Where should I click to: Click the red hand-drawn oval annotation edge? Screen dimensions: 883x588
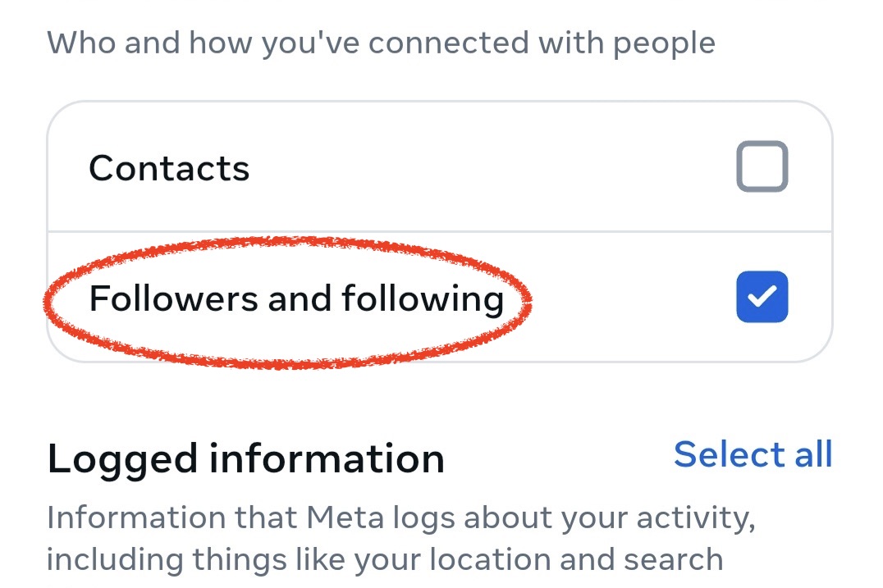pos(286,242)
